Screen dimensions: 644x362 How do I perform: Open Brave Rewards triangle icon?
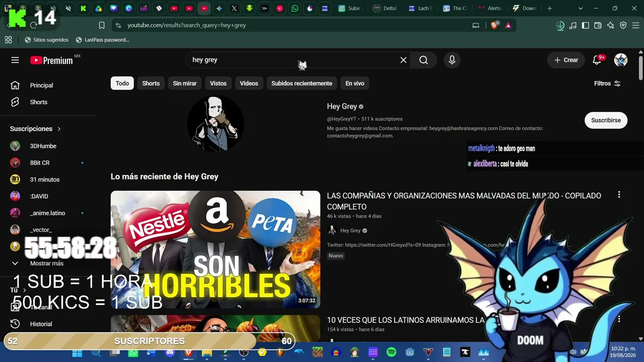(508, 25)
